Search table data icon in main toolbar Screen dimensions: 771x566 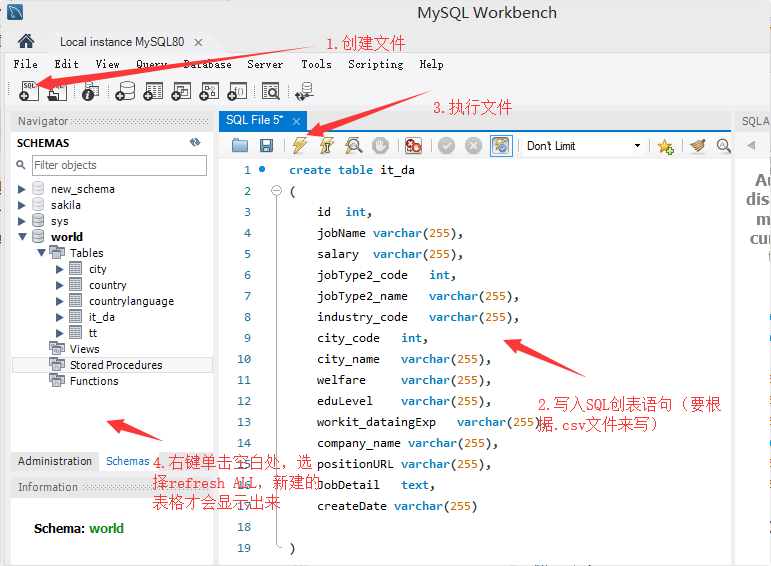click(x=270, y=91)
